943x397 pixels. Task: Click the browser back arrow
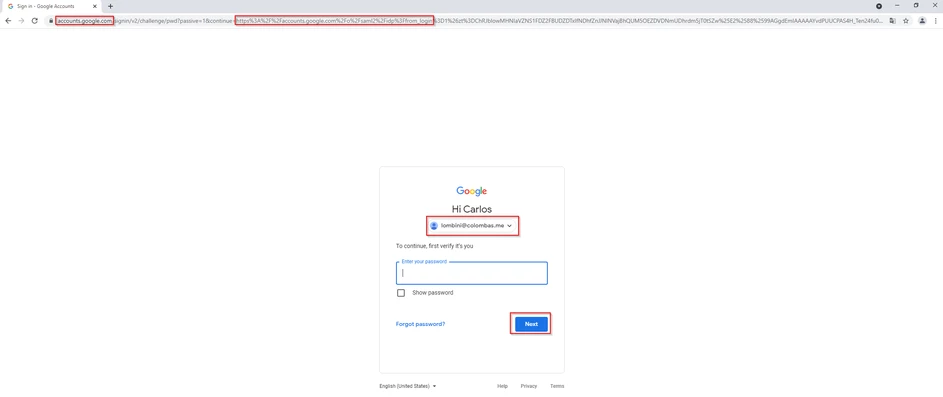[x=8, y=20]
